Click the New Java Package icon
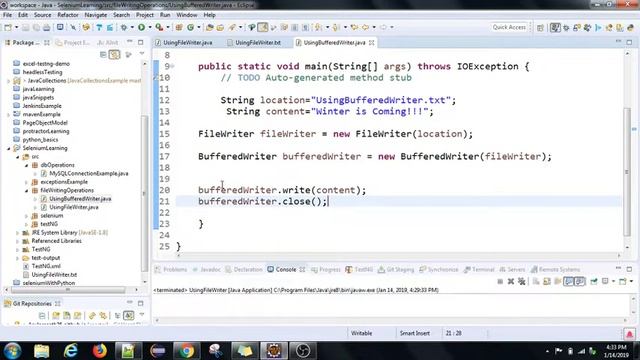The width and height of the screenshot is (640, 360). pyautogui.click(x=179, y=27)
